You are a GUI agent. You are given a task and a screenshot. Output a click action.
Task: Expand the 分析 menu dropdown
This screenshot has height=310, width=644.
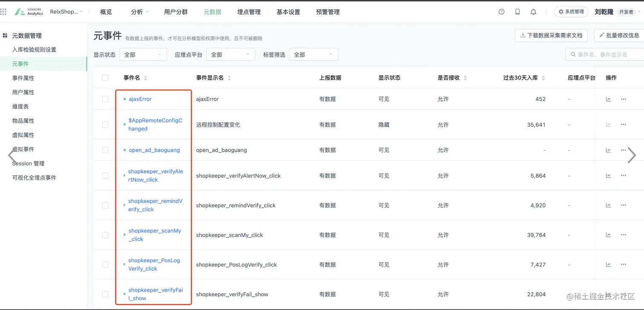140,12
